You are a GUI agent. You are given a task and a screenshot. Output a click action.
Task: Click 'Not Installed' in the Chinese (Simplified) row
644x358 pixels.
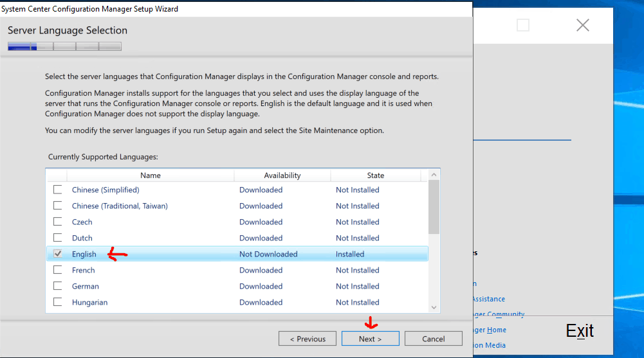357,190
